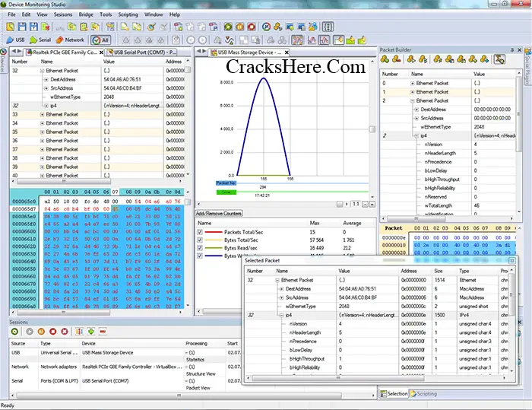Click the green plus icon in Sessions toolbar

tap(91, 332)
